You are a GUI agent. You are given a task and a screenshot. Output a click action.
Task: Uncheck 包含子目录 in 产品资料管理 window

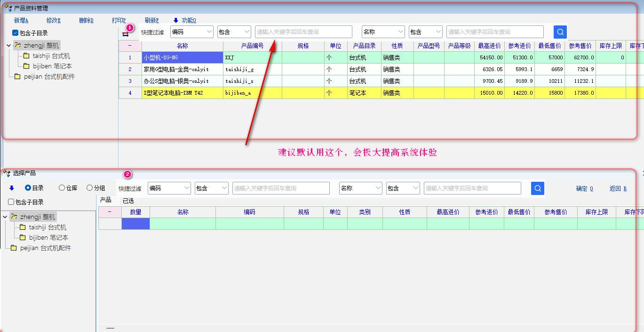(x=16, y=33)
